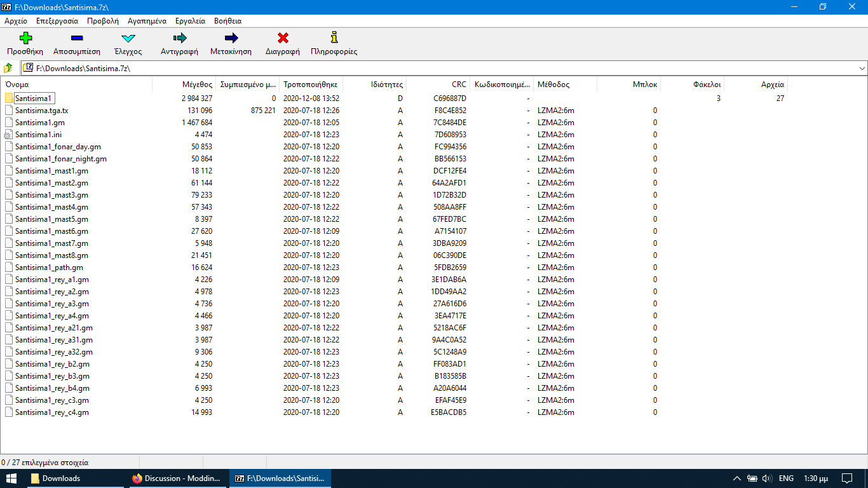Screen dimensions: 868x488
Task: Select Santisima1_rey_a1.gm file
Action: [52, 280]
